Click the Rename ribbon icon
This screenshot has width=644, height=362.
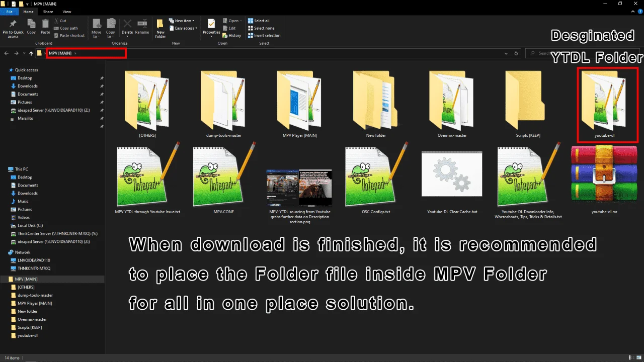click(x=142, y=27)
